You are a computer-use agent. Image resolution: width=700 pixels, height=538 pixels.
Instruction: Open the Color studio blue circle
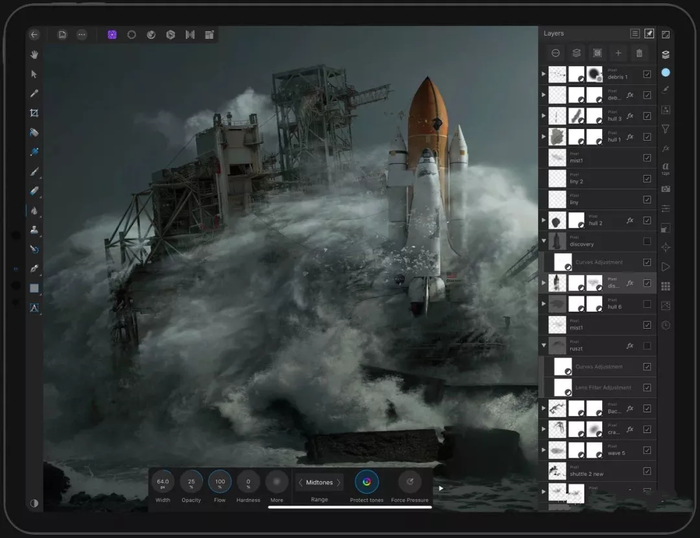(x=666, y=72)
